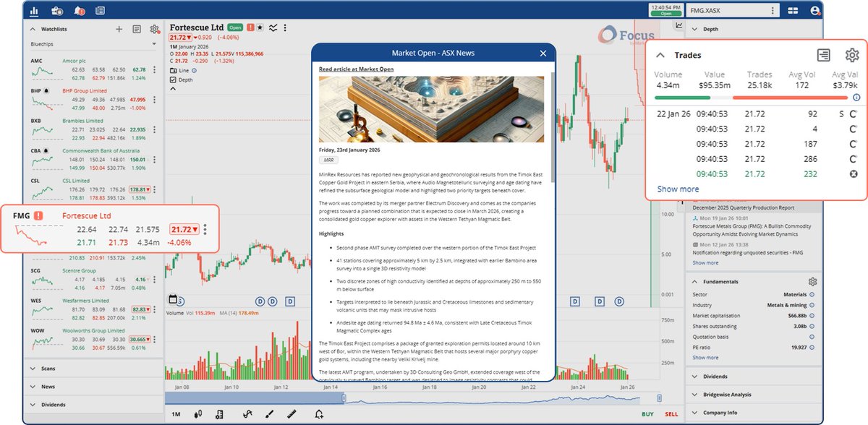The height and width of the screenshot is (425, 868).
Task: Star Fortescue Ltd as favourite
Action: 260,27
